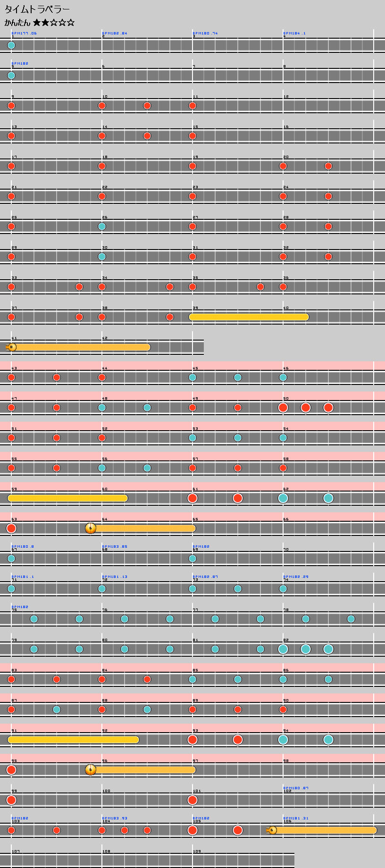This screenshot has width=385, height=868.
Task: Click the song title タイムトラベラー
Action: pyautogui.click(x=37, y=9)
